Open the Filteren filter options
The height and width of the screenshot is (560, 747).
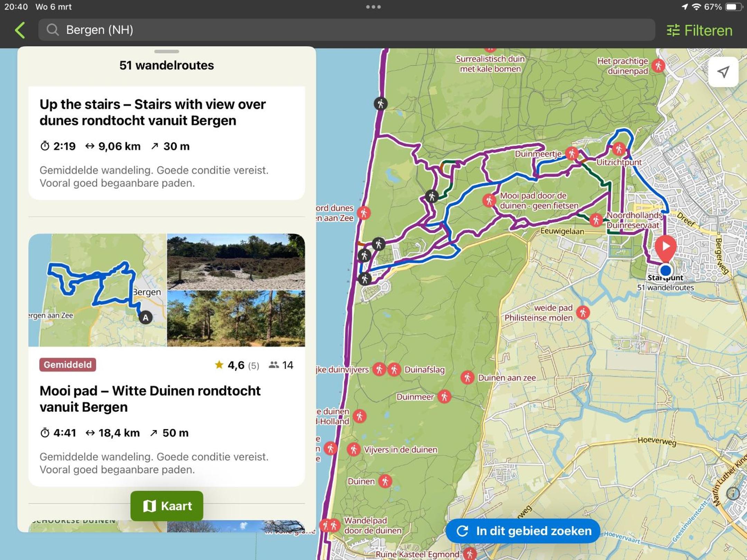(699, 30)
